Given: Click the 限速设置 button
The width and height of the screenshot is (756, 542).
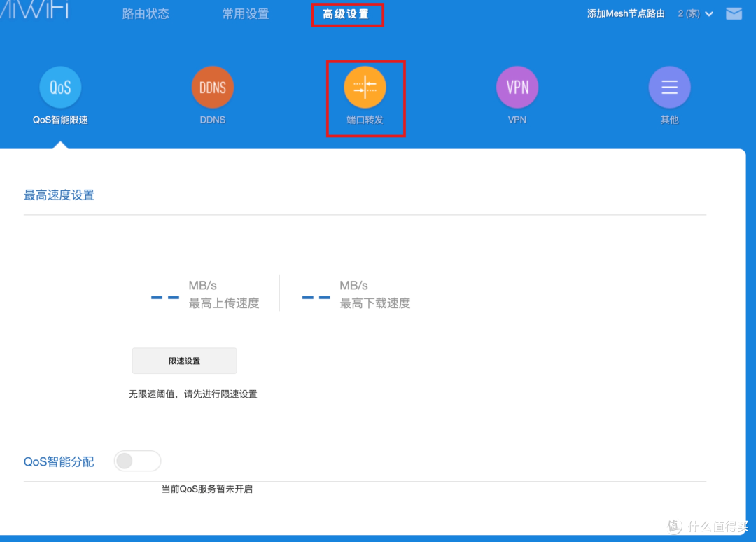Looking at the screenshot, I should tap(184, 360).
